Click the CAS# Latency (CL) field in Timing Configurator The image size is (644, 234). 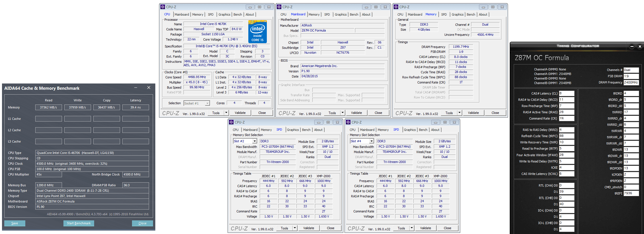[x=567, y=93]
